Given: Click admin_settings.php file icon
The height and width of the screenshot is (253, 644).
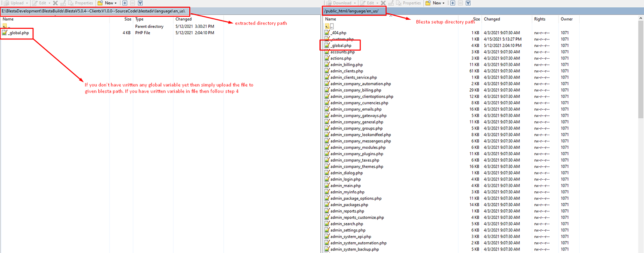Looking at the screenshot, I should pos(327,230).
